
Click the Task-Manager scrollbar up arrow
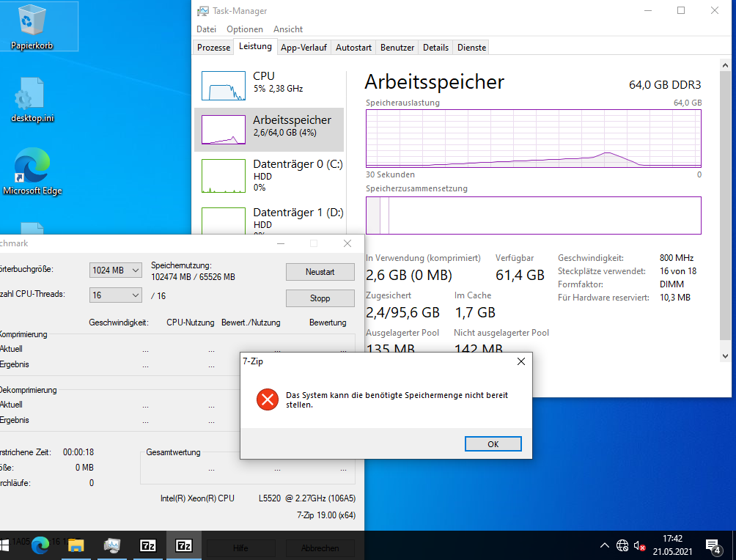[x=725, y=66]
